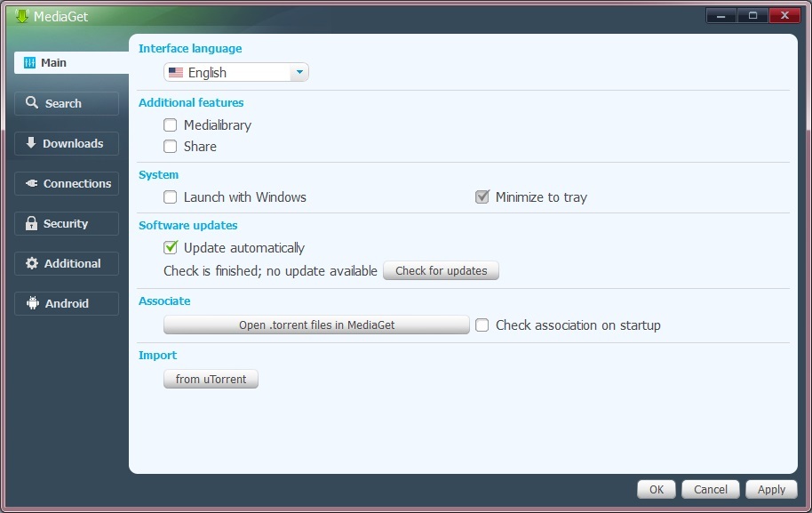Click the Cancel button
The image size is (812, 513).
[x=710, y=489]
